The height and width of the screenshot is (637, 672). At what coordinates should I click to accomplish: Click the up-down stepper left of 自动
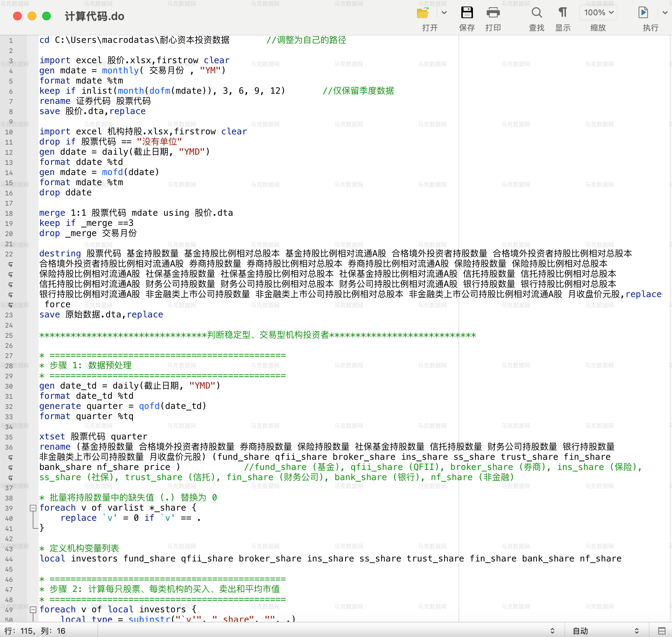point(552,631)
